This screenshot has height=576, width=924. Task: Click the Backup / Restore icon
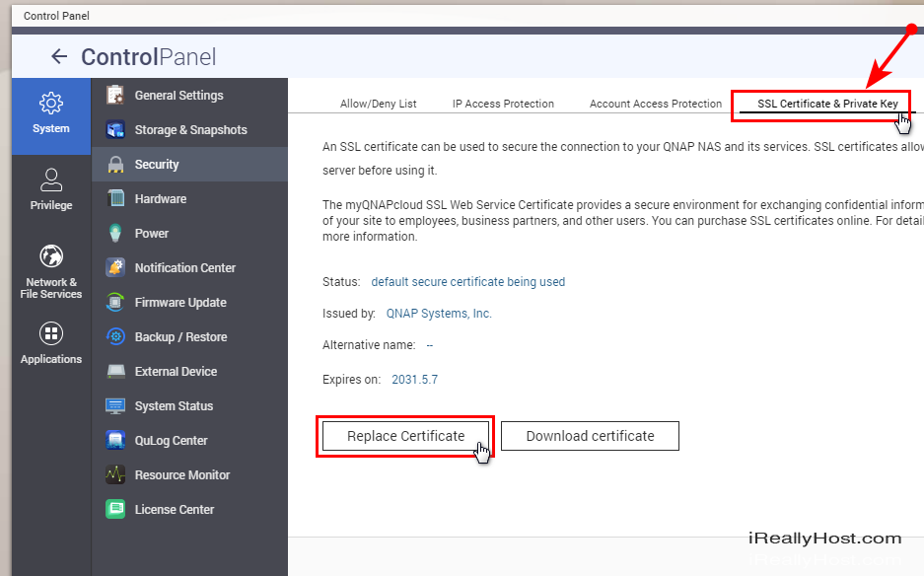pyautogui.click(x=115, y=336)
